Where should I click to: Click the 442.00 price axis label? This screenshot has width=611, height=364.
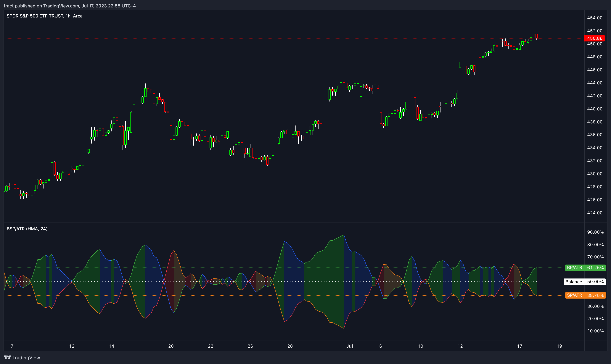(595, 96)
